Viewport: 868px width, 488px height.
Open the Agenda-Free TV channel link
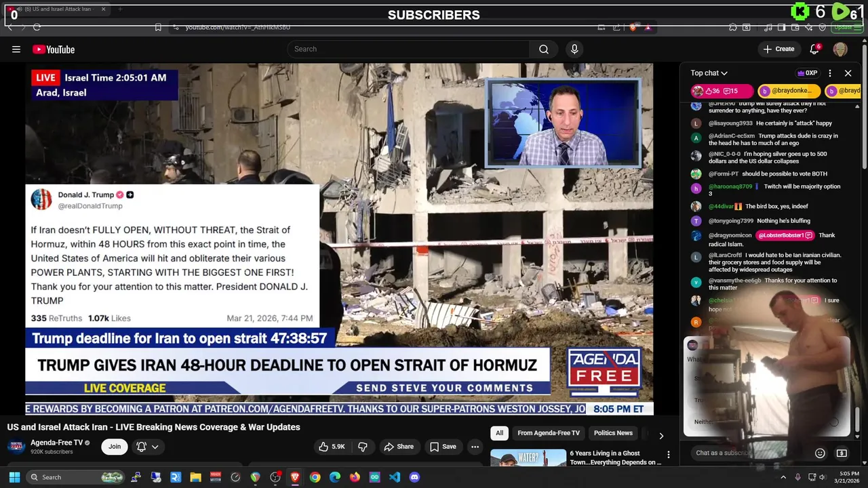[x=57, y=443]
